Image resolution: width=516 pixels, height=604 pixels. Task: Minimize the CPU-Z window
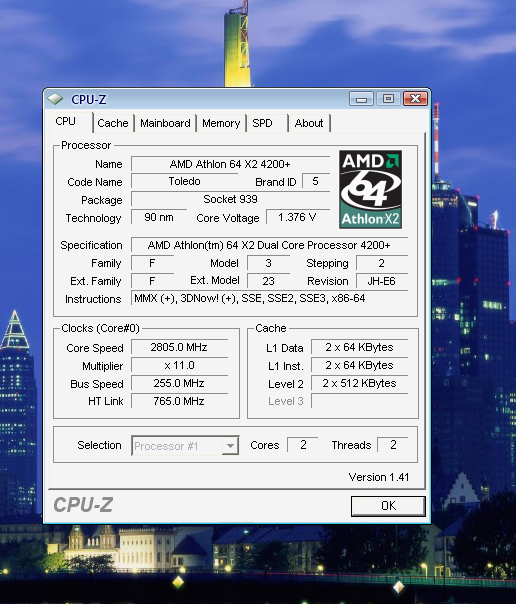click(x=361, y=99)
